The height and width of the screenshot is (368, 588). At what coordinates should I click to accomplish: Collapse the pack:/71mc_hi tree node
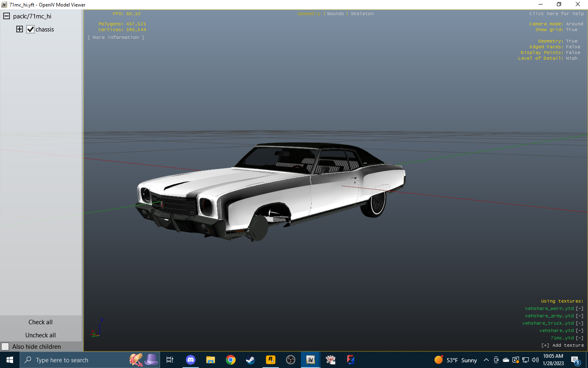click(6, 16)
